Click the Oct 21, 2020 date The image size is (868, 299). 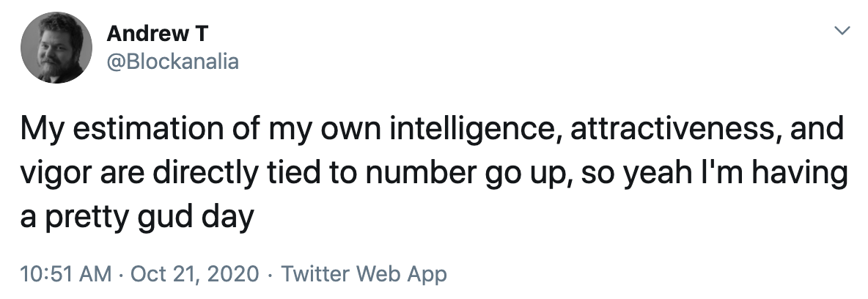(x=194, y=273)
